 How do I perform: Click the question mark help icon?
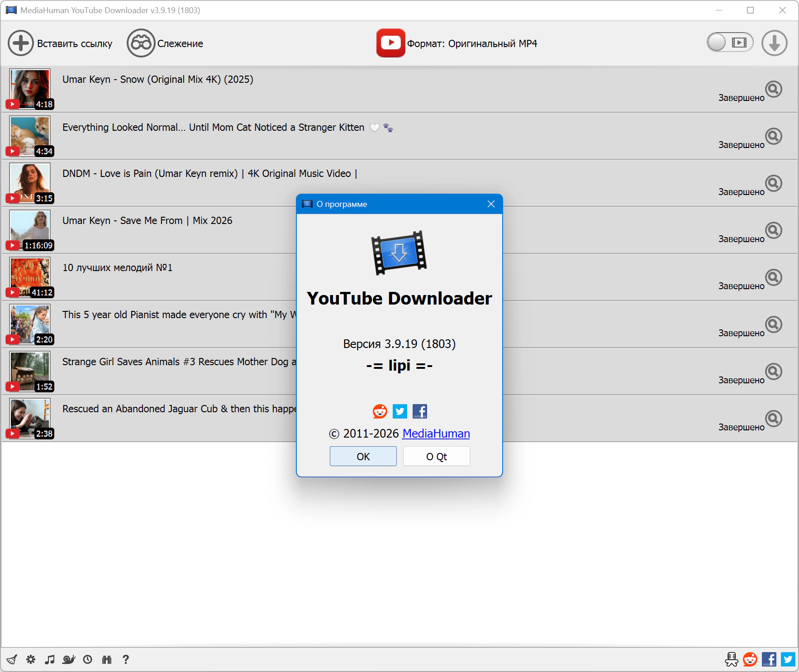coord(126,659)
